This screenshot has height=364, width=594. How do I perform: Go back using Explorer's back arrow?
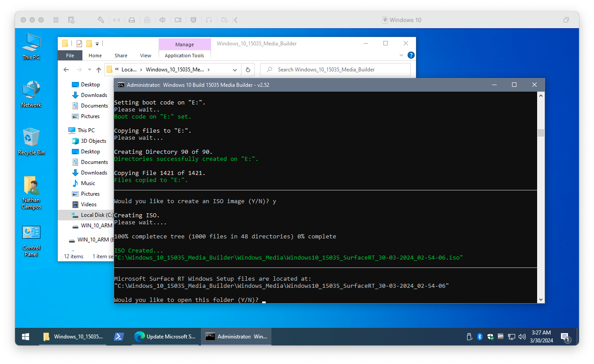(66, 70)
